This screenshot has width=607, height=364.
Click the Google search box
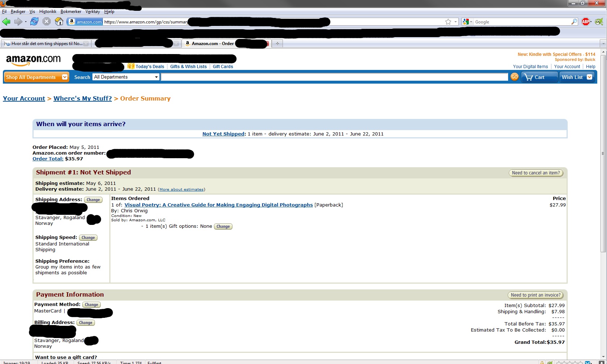[x=522, y=22]
